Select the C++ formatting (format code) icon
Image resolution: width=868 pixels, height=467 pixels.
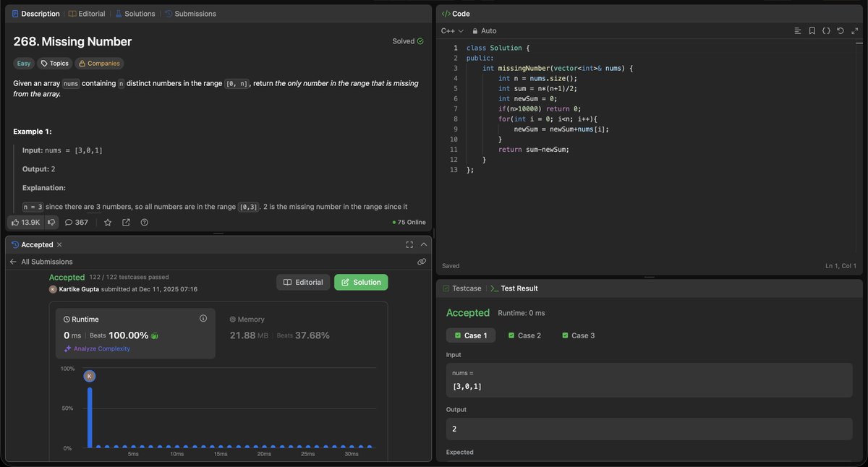(x=826, y=30)
